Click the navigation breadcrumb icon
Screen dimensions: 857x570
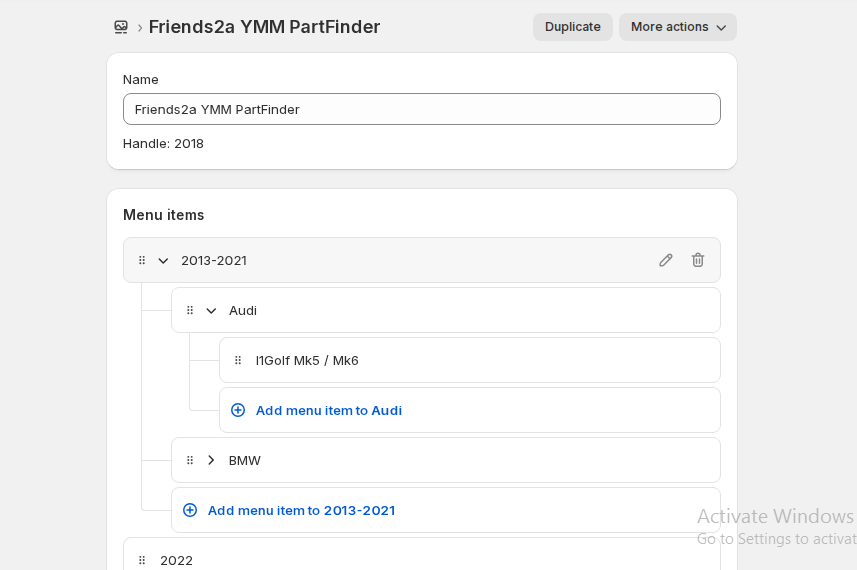coord(121,27)
